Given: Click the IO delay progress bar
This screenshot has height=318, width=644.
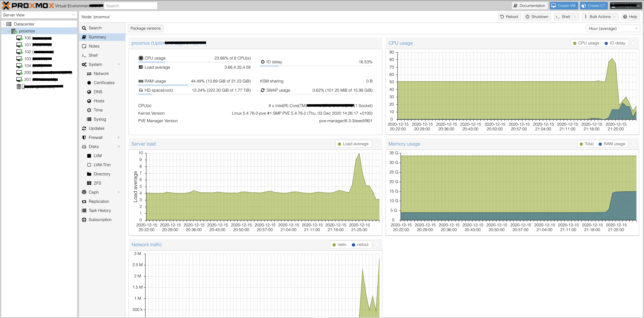Looking at the screenshot, I should 316,66.
